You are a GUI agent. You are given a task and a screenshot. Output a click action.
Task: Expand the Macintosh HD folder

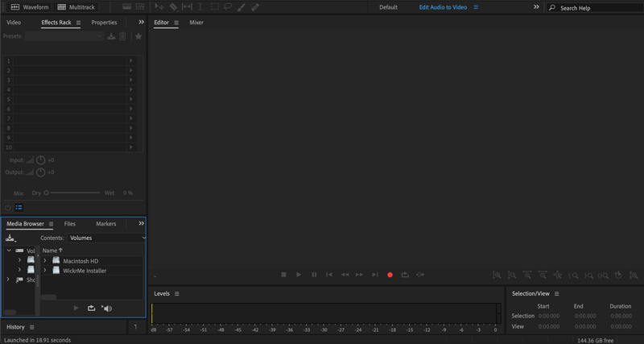click(x=45, y=260)
